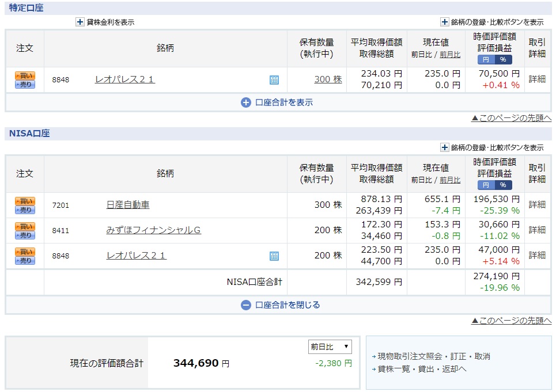556x392 pixels.
Task: Switch NISA口座 評価損益 to % toggle
Action: [x=503, y=185]
